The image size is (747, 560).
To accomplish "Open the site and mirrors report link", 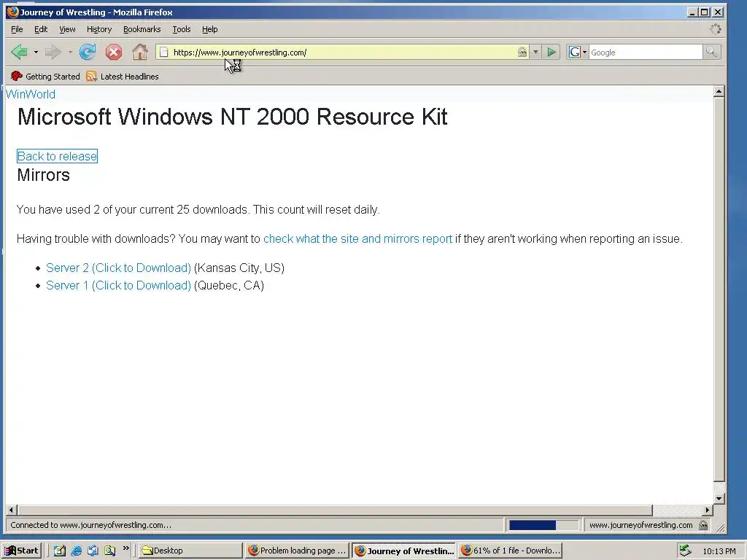I will (x=357, y=238).
